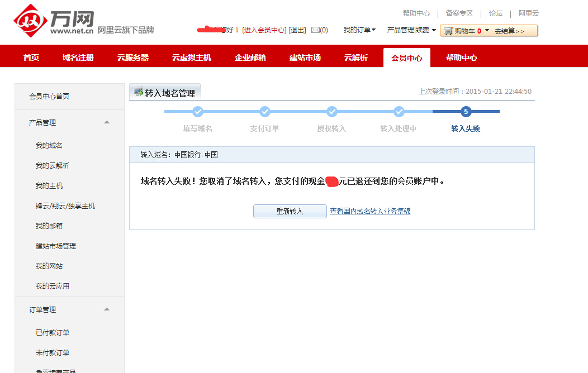Open 我的云解析 in sidebar

53,165
